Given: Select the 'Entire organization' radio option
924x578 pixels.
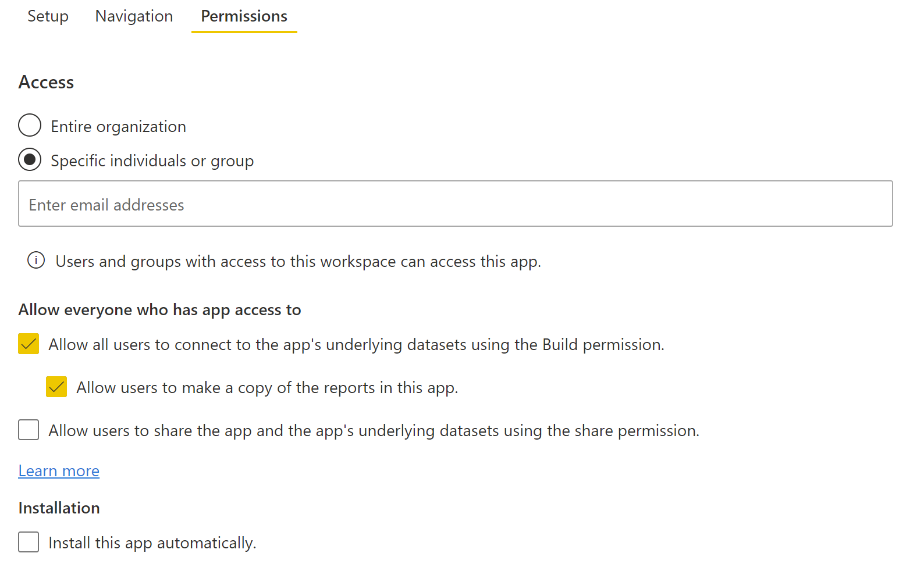Looking at the screenshot, I should pos(30,125).
